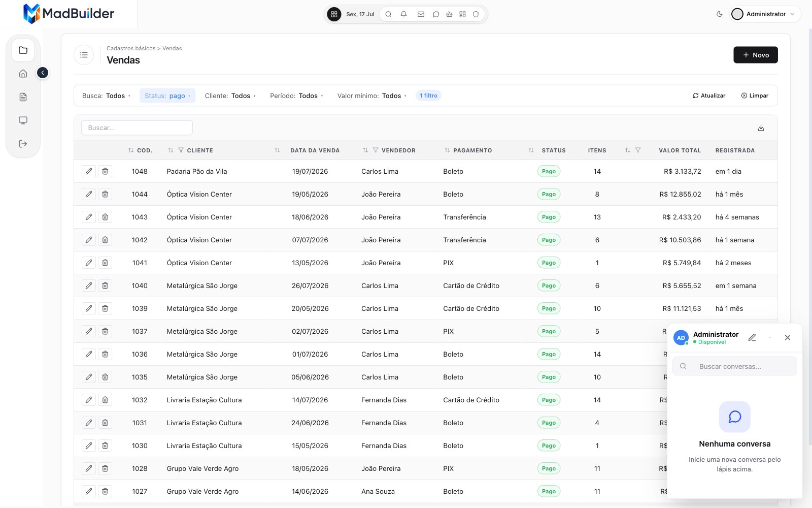Expand the Cliente filter dropdown
812x508 pixels.
click(230, 96)
